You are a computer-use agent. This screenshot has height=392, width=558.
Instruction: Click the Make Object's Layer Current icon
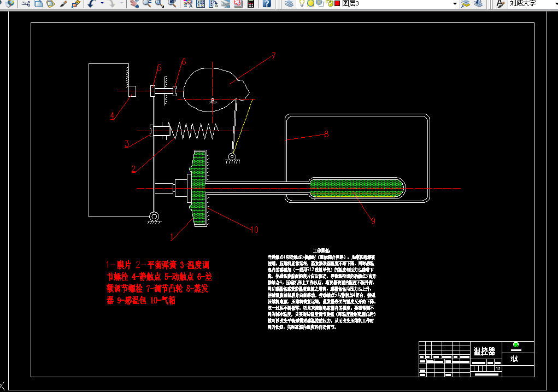tap(466, 4)
